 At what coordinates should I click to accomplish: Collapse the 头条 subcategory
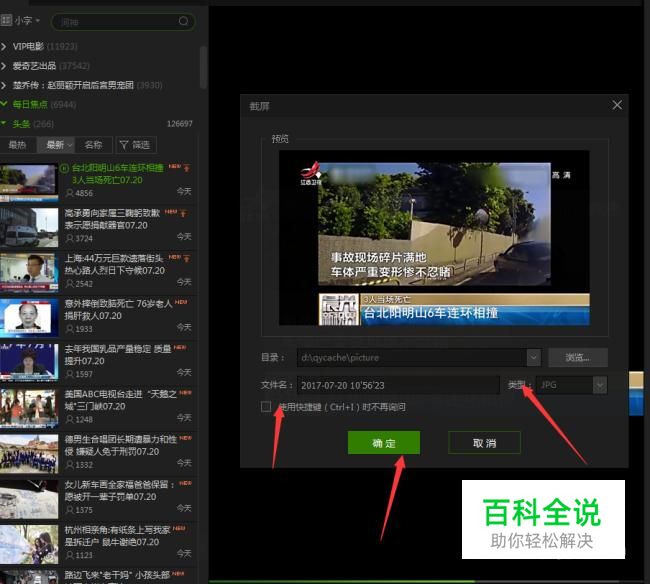[x=4, y=123]
